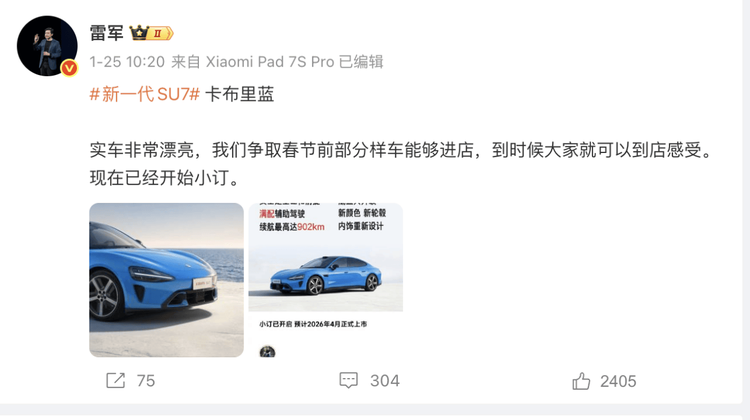This screenshot has width=750, height=420.
Task: Open the close-up blue car front photo
Action: click(166, 280)
